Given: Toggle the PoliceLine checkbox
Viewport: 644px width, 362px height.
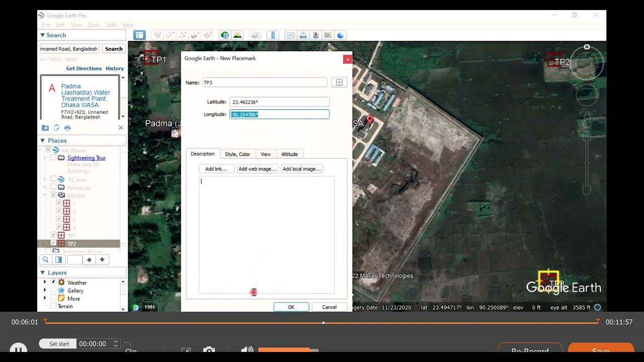Looking at the screenshot, I should click(x=53, y=188).
